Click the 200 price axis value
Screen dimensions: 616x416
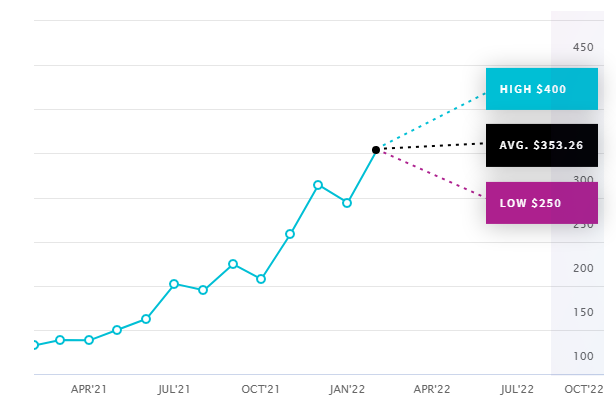[x=583, y=268]
